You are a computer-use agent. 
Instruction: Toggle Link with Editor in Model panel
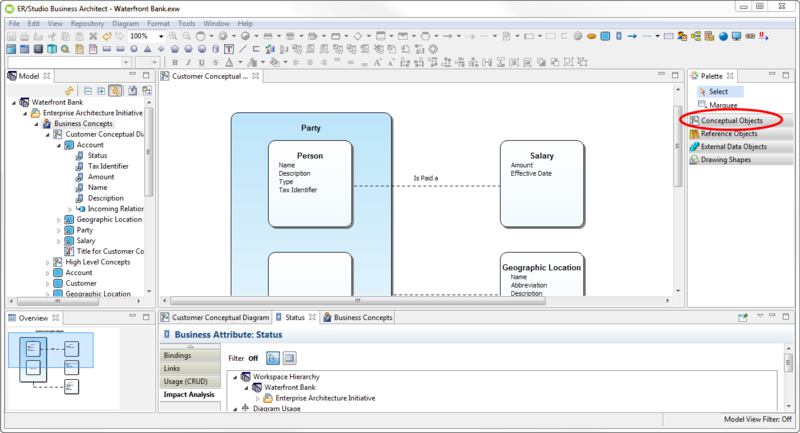(115, 91)
